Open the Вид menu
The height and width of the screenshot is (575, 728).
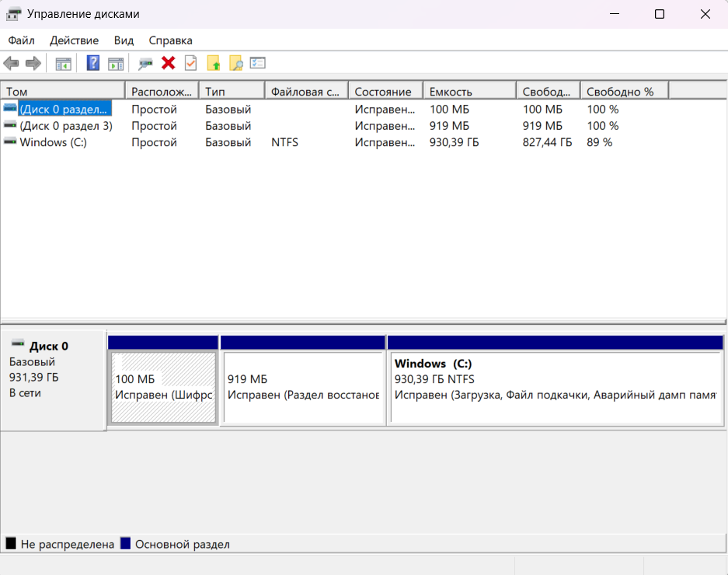click(124, 40)
